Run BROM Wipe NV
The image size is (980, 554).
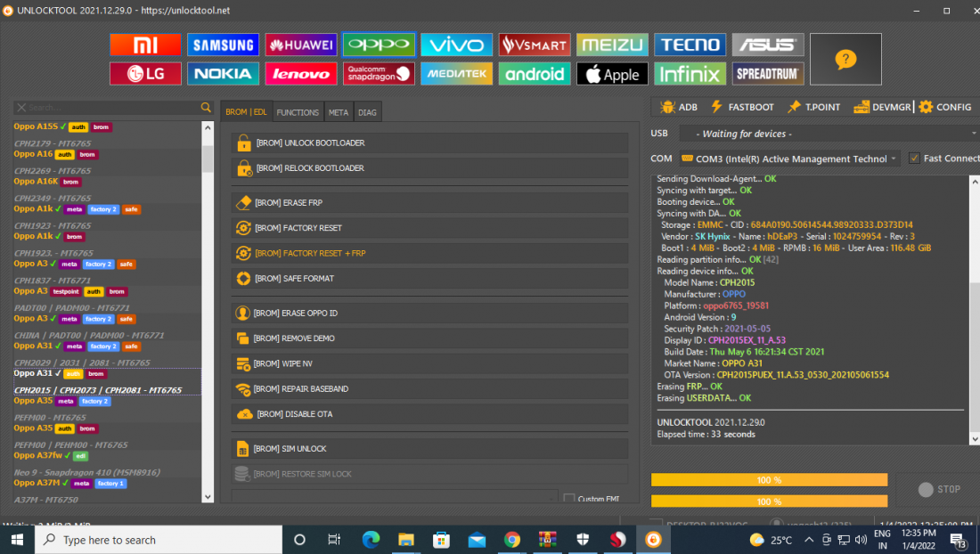tap(429, 363)
